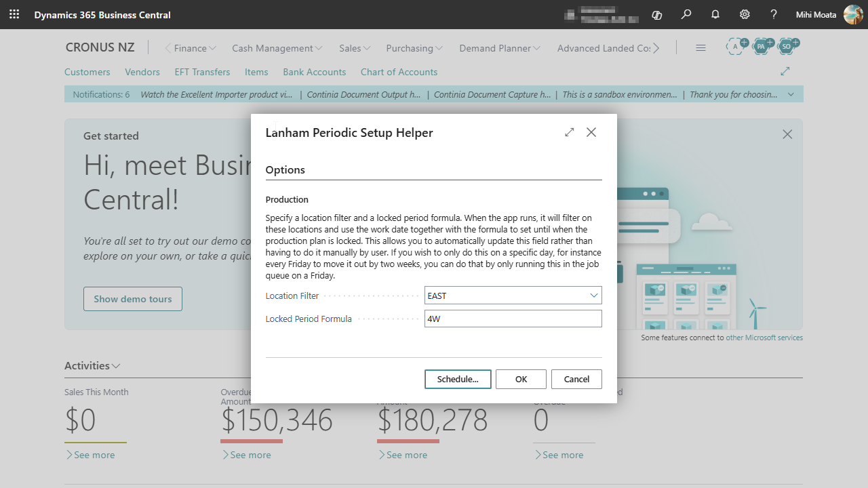Open the settings gear icon
This screenshot has width=868, height=488.
[745, 14]
